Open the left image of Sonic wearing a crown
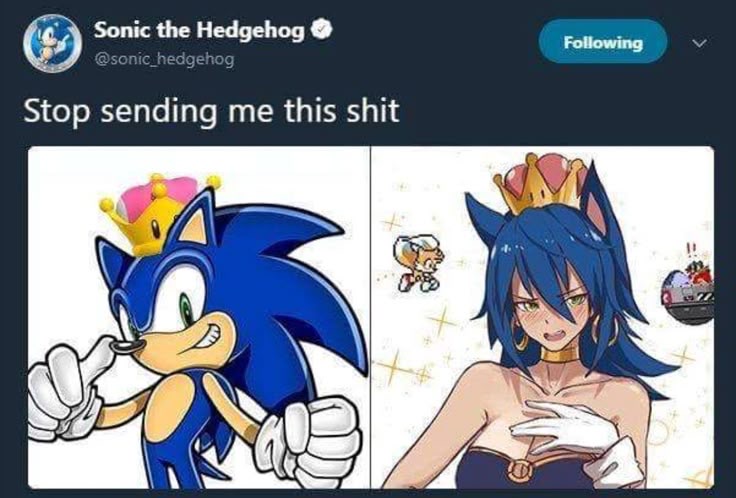 click(199, 317)
